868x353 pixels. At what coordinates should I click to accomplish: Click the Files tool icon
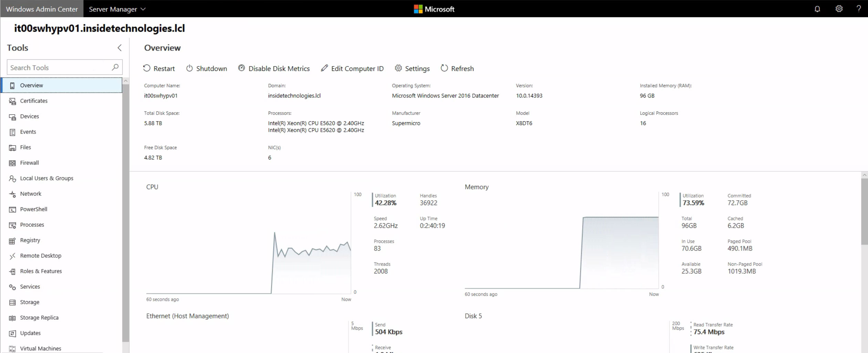coord(12,148)
